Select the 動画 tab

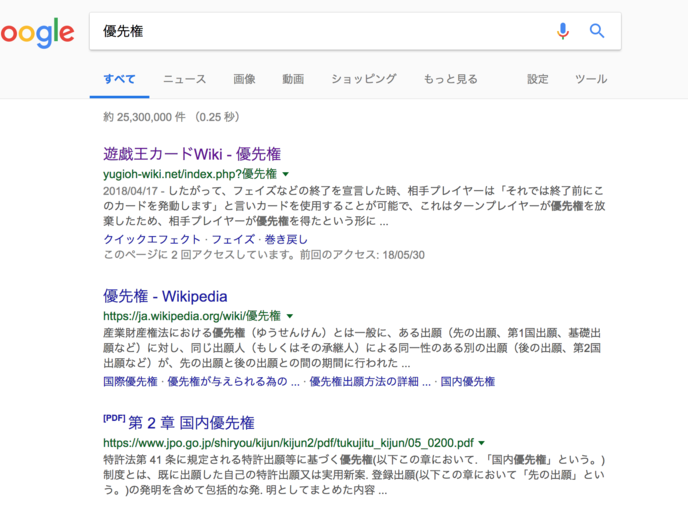293,79
